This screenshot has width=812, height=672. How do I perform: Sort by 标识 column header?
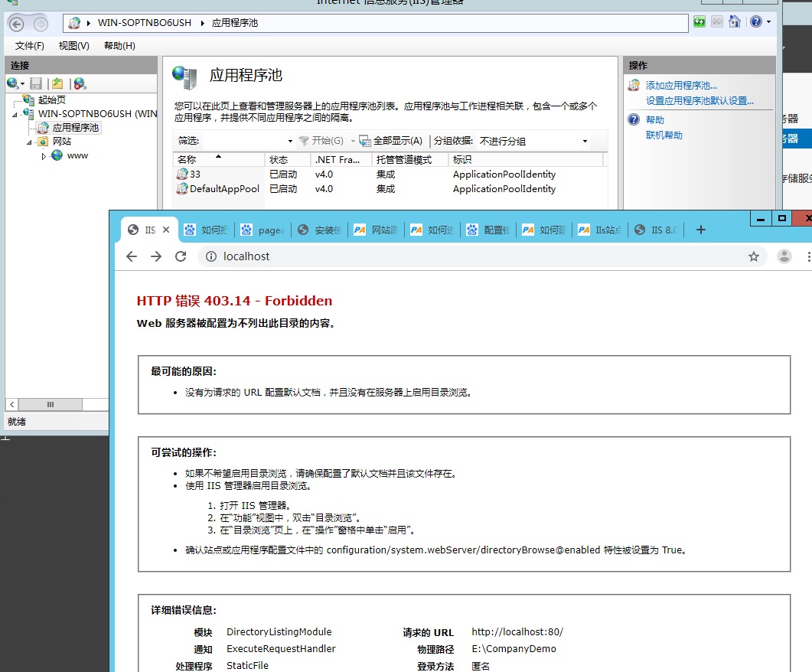pos(526,159)
